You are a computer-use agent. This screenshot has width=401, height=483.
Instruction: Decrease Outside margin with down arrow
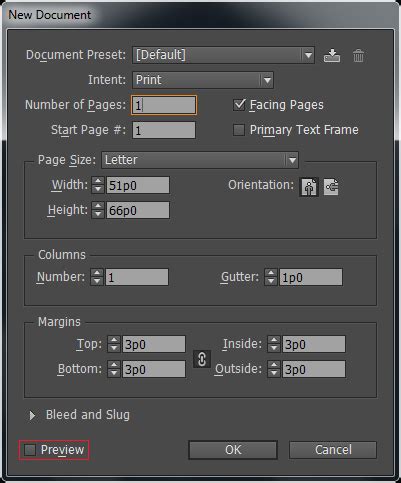[274, 373]
